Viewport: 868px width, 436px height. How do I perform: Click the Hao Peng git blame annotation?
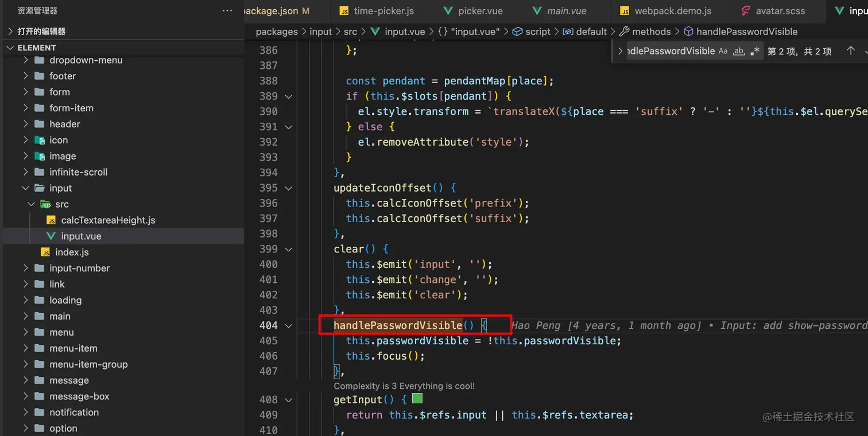(x=689, y=326)
